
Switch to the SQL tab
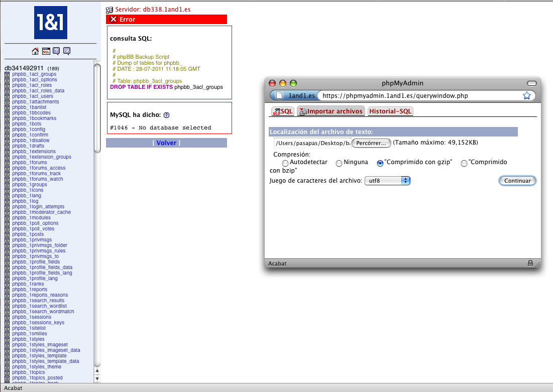point(283,111)
